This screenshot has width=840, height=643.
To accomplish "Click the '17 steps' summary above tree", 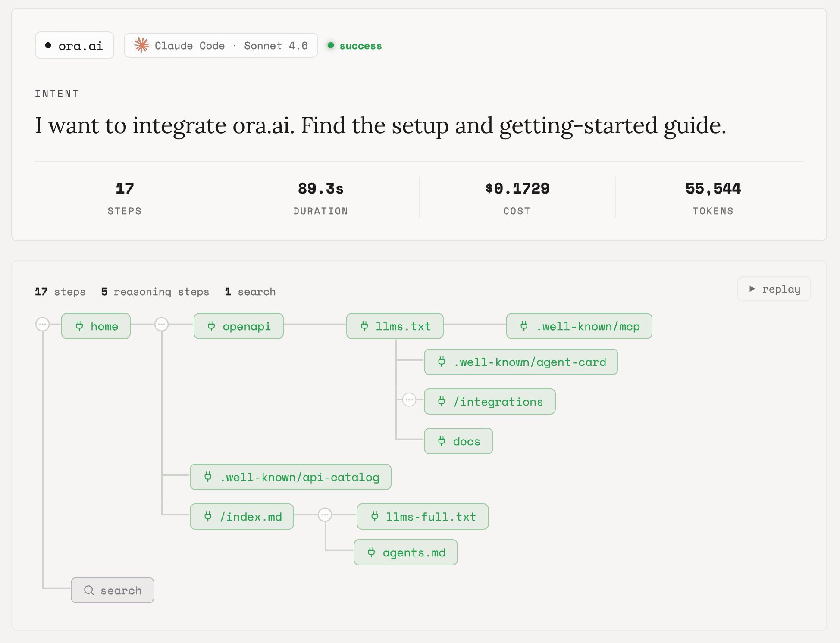I will (60, 292).
